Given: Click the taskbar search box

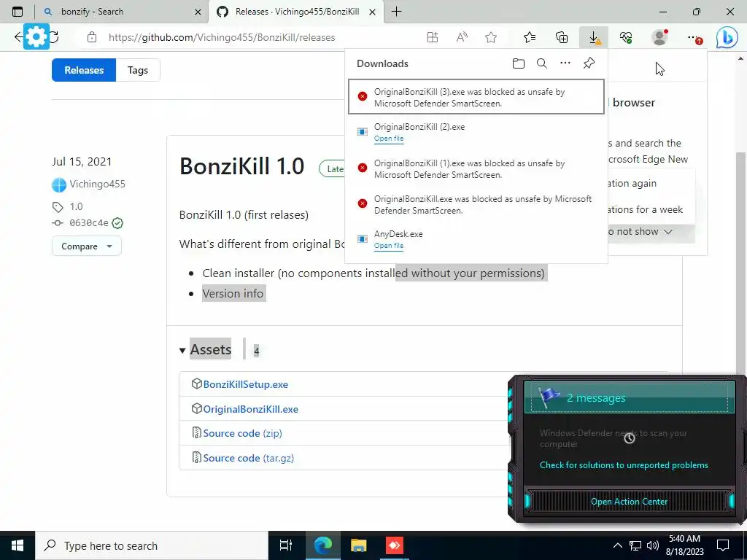Looking at the screenshot, I should pos(152,545).
